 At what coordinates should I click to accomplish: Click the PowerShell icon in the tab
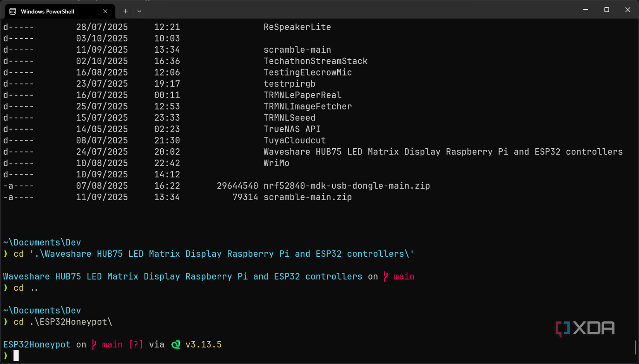click(x=12, y=11)
